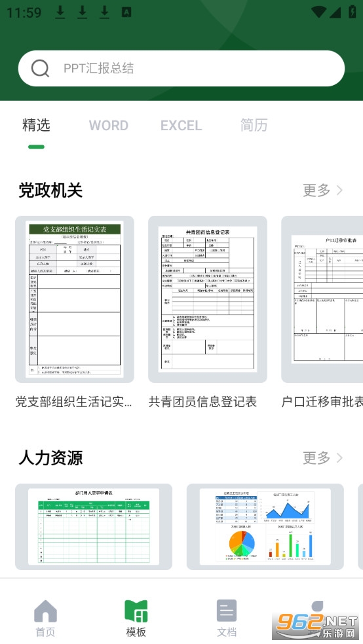Open 党支部组织生活记实表 template thumbnail
The width and height of the screenshot is (363, 644).
click(x=75, y=299)
